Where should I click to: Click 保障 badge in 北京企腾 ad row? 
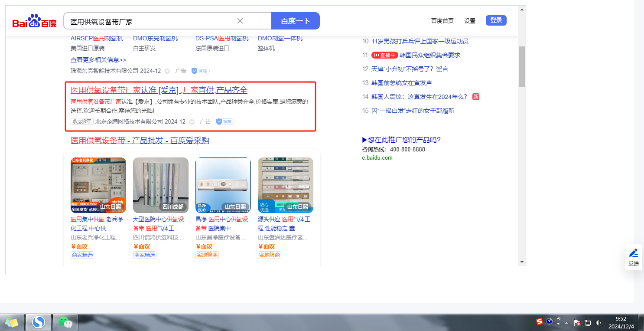click(225, 122)
